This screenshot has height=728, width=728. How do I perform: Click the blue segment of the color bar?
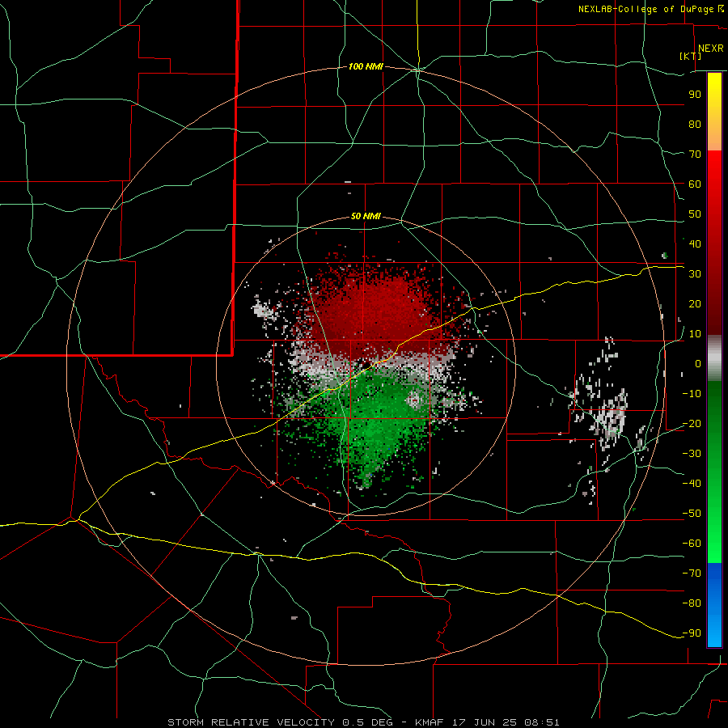(x=714, y=605)
